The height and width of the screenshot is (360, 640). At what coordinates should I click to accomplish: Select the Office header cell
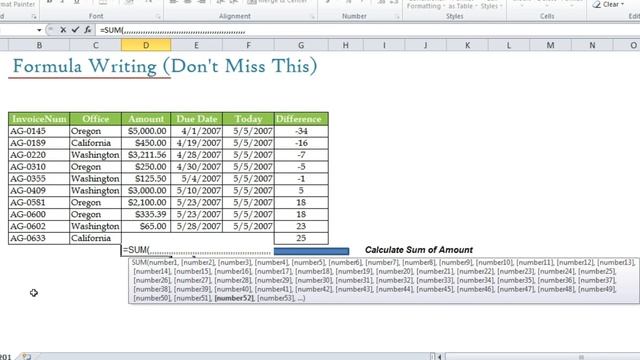coord(96,119)
